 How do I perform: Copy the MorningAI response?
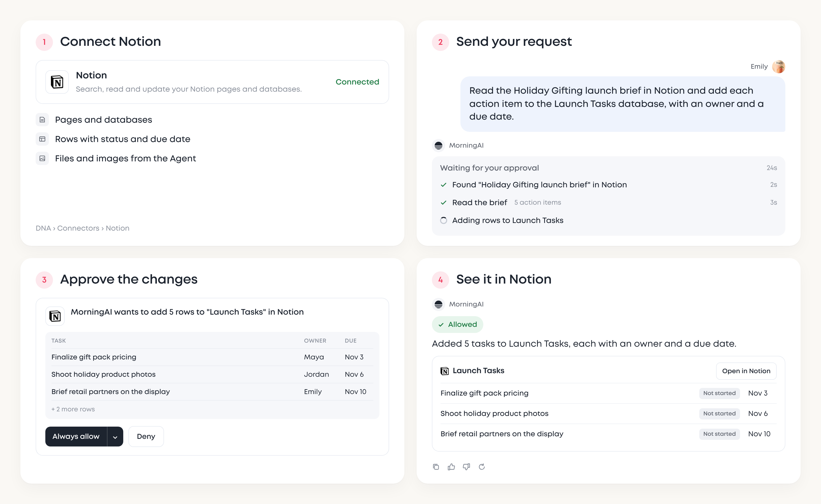pyautogui.click(x=436, y=467)
